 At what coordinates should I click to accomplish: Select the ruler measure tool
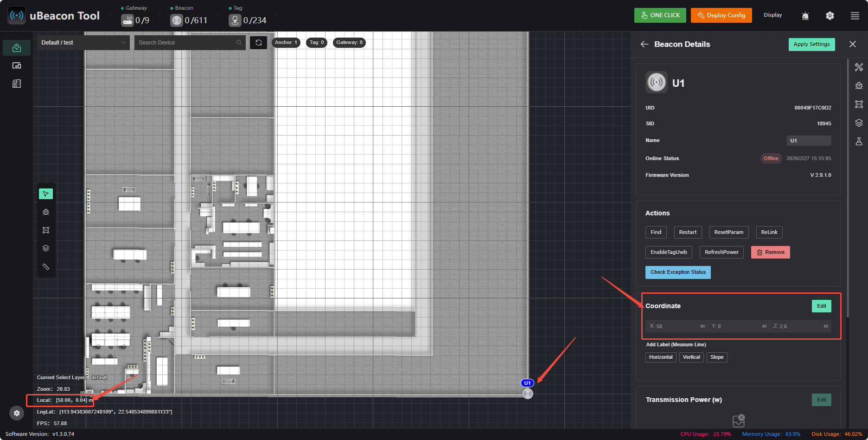tap(46, 267)
